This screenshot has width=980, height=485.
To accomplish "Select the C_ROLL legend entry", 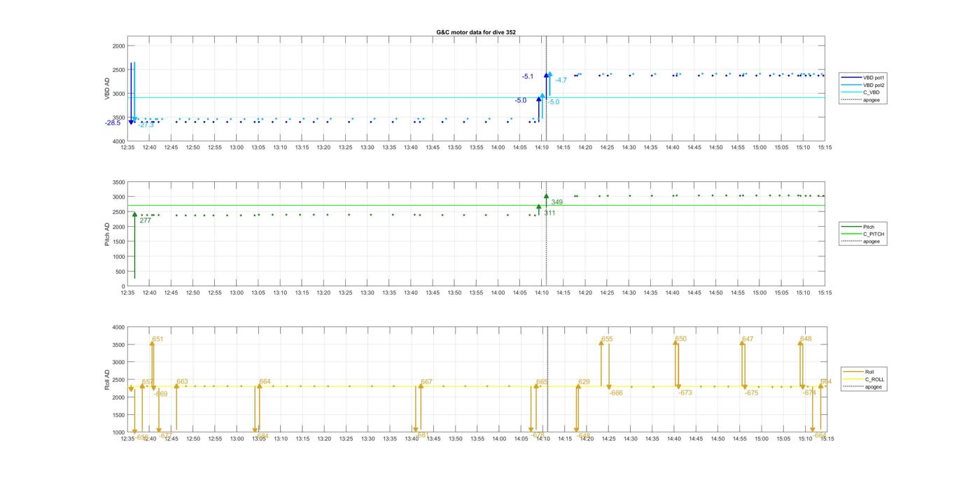I will (864, 379).
